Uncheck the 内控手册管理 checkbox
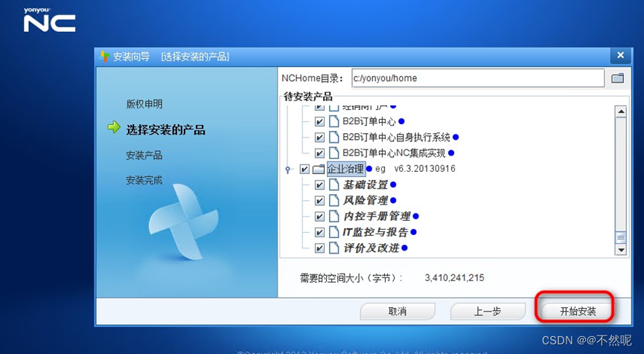Image resolution: width=644 pixels, height=354 pixels. click(319, 216)
